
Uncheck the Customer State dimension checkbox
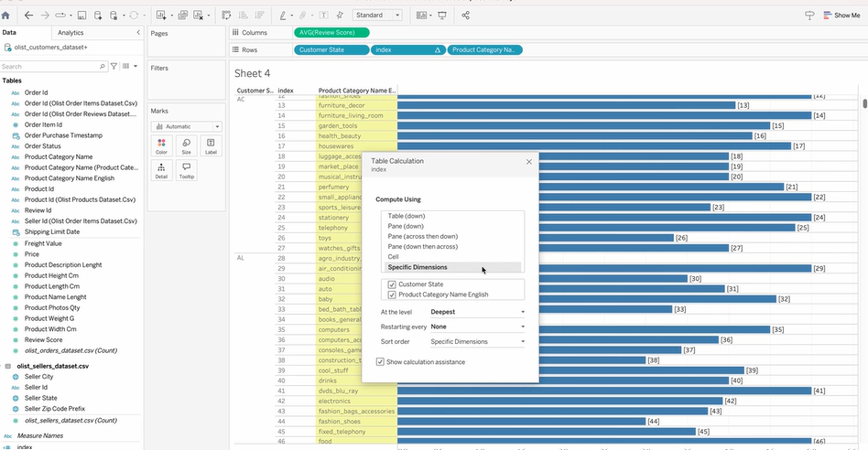point(393,284)
